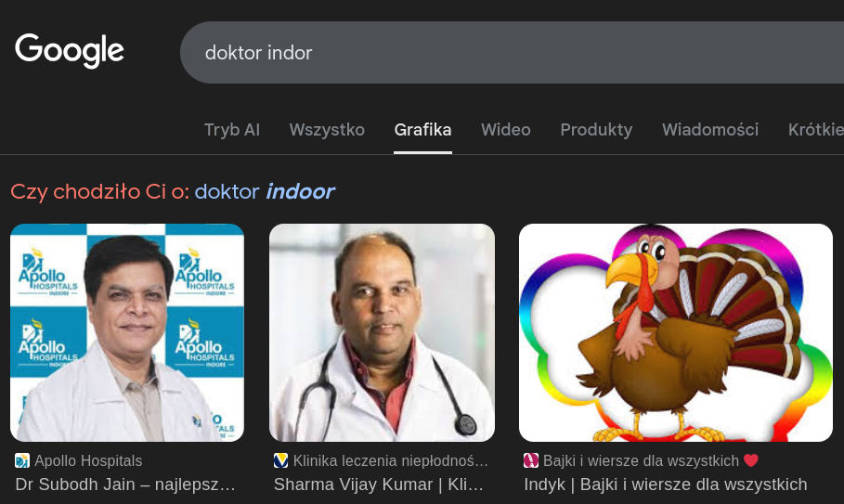Click the red heart icon after Bajki i wiersze

(x=751, y=460)
